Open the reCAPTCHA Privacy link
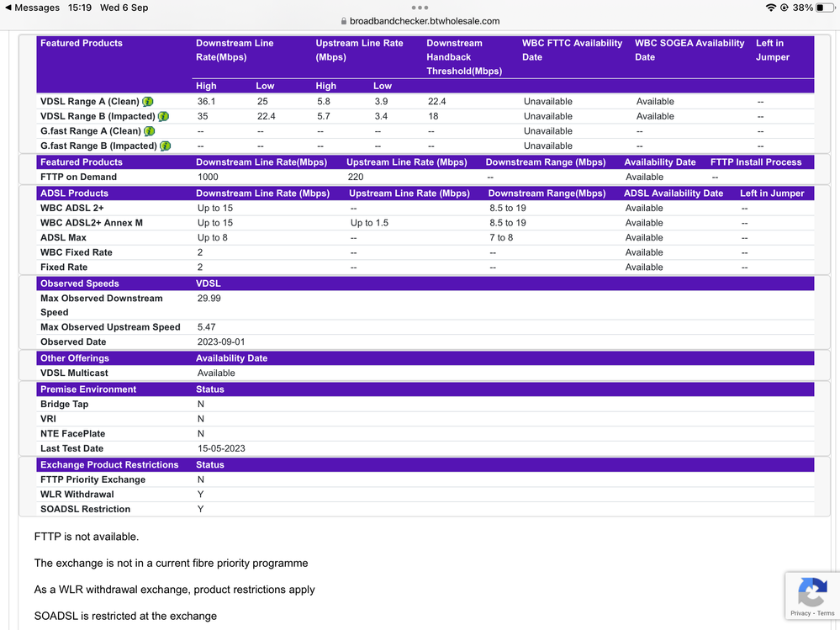The height and width of the screenshot is (630, 840). pyautogui.click(x=800, y=613)
